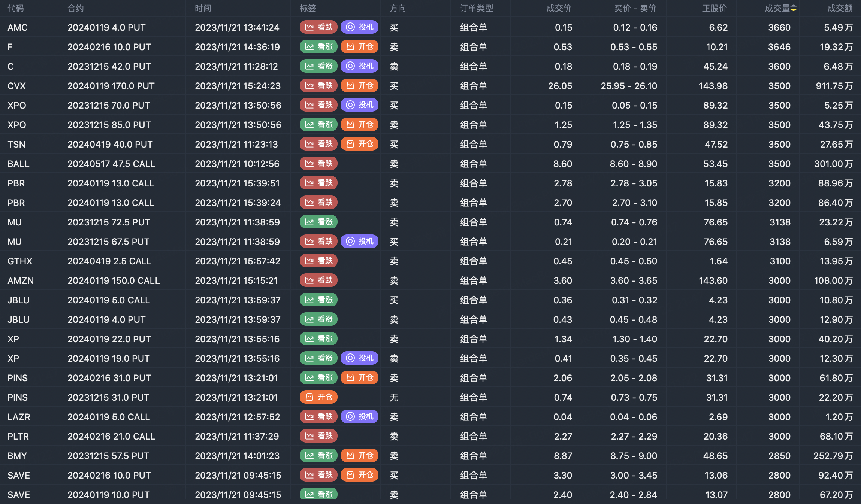Click the 代码 column header
The height and width of the screenshot is (504, 861).
(x=15, y=8)
